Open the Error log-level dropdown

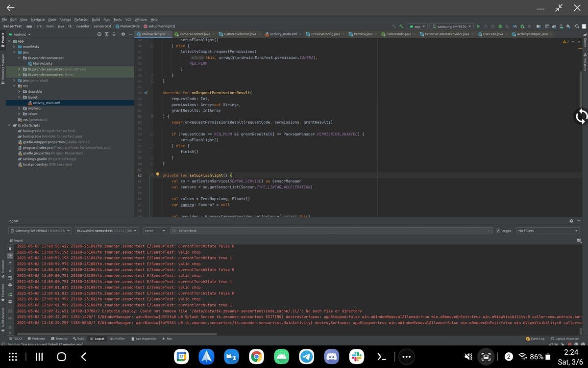point(156,230)
